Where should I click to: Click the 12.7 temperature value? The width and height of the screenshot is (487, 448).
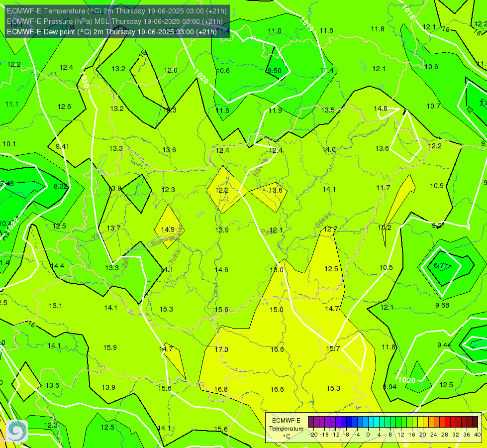[x=330, y=229]
